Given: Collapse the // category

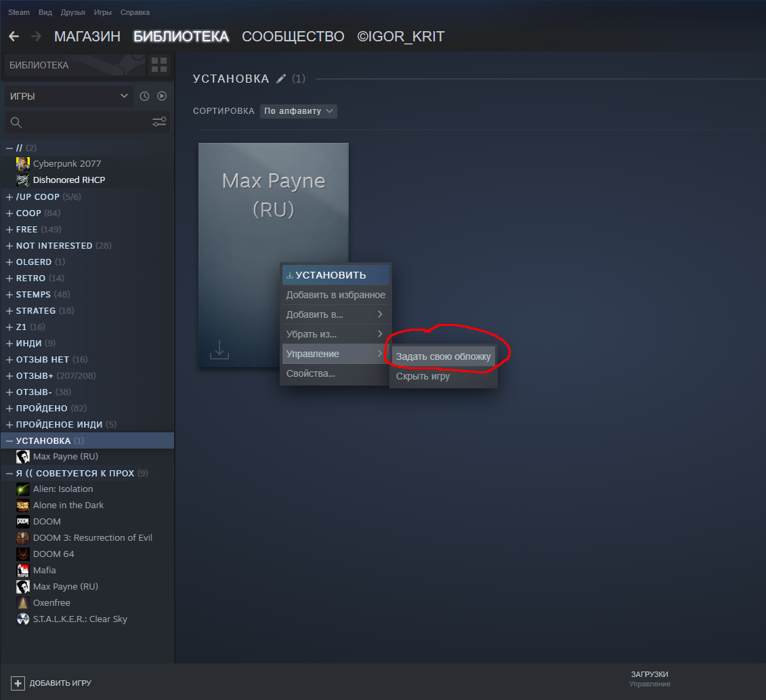Looking at the screenshot, I should tap(9, 148).
